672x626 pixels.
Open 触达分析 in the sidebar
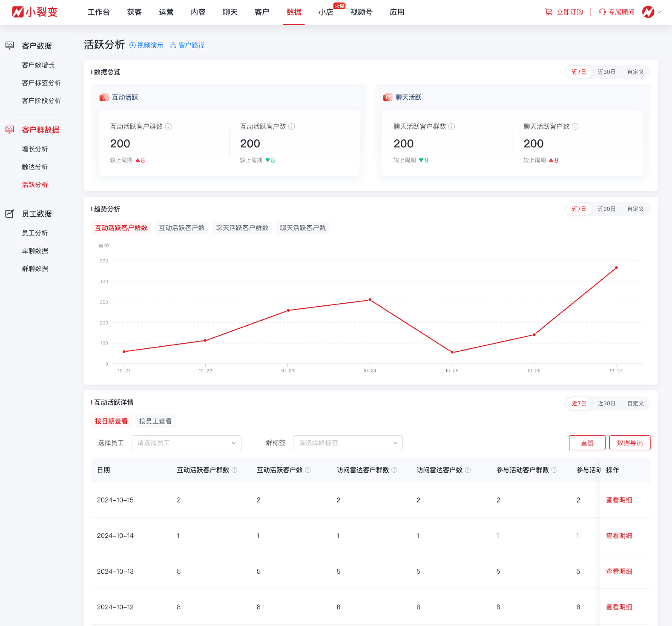[35, 167]
